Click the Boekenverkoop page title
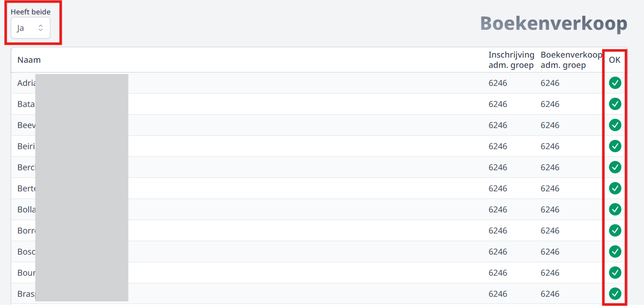Viewport: 644px width, 306px height. pos(553,23)
